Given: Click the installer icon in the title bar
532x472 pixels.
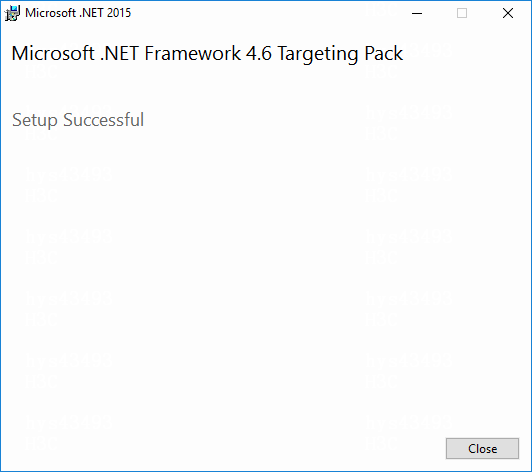Looking at the screenshot, I should (x=12, y=13).
